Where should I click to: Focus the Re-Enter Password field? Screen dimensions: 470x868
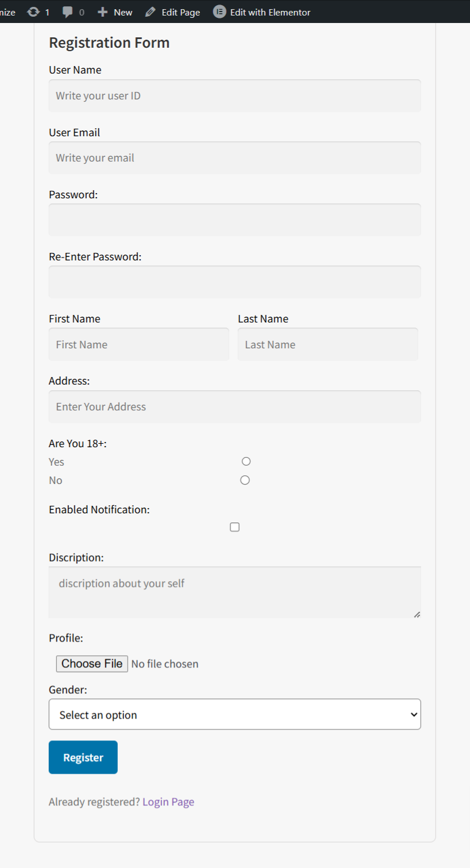(x=234, y=282)
